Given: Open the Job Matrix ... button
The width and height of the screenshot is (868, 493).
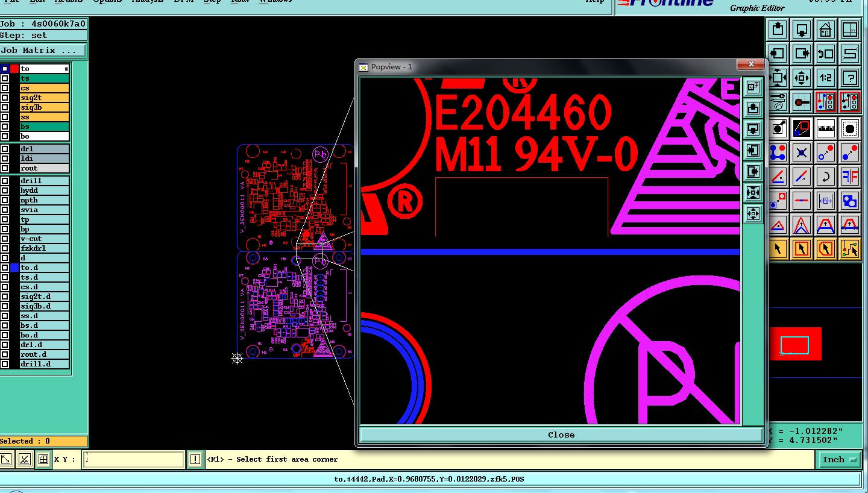Looking at the screenshot, I should (43, 51).
